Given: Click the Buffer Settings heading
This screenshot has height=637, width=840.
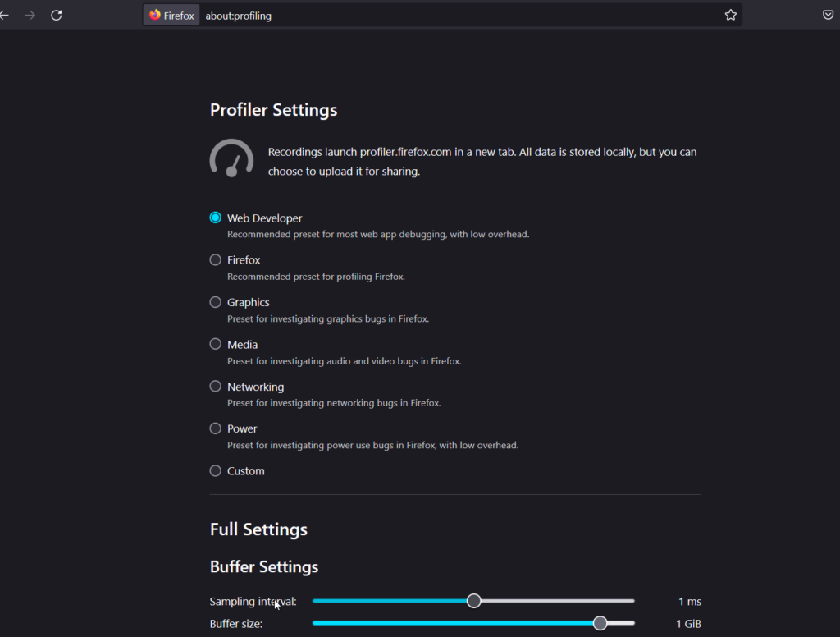Looking at the screenshot, I should pyautogui.click(x=264, y=566).
